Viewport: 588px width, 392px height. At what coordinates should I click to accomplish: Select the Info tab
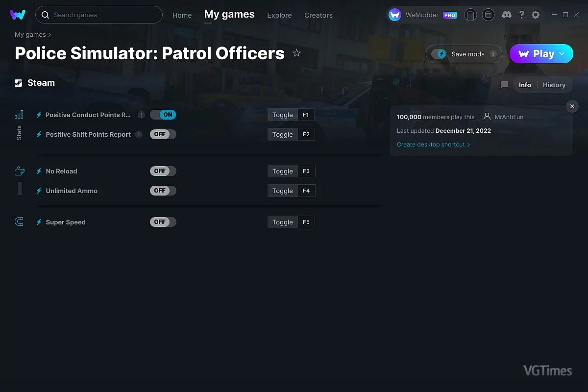[x=525, y=85]
